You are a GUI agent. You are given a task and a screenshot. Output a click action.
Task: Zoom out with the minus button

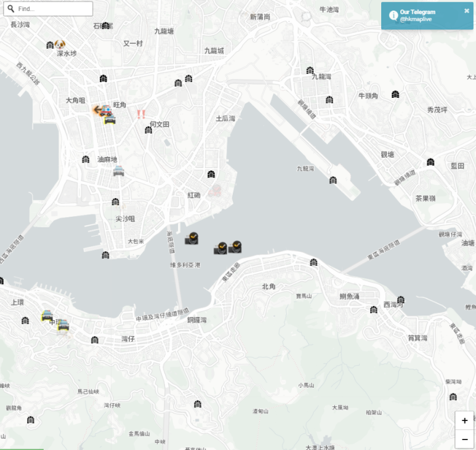point(464,439)
